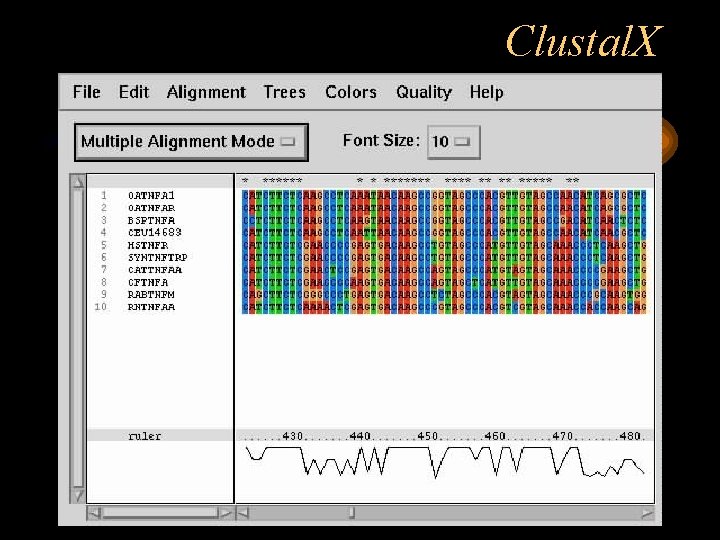
Task: Click the names panel horizontal scrollbar thumb
Action: click(x=160, y=513)
